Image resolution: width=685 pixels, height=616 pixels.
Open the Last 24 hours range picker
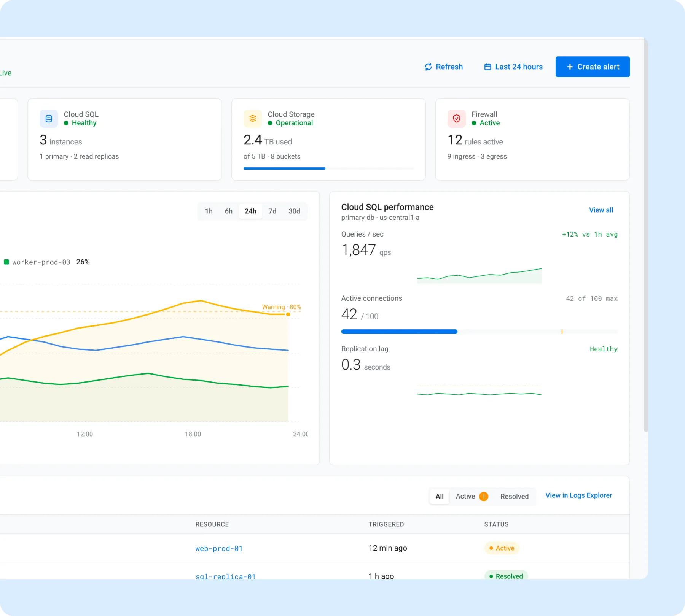[513, 67]
